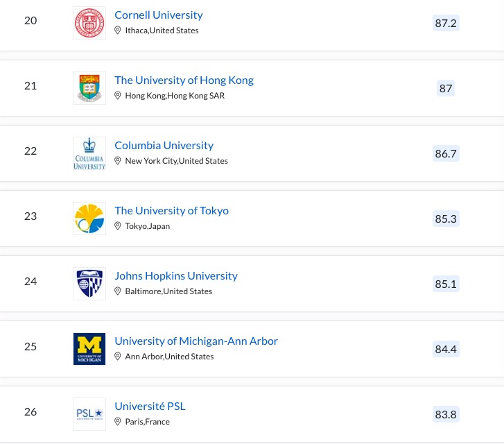Screen dimensions: 504x444
Task: Open The University of Hong Kong link
Action: 184,80
